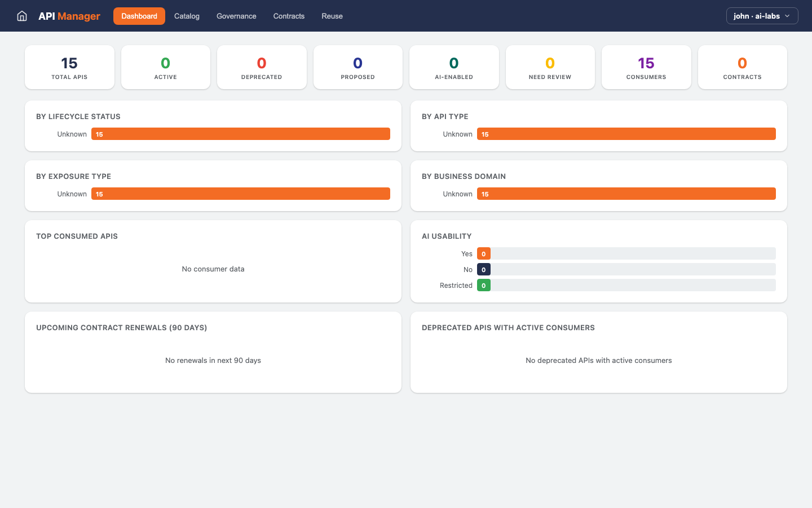Click the Unknown bar under Lifecycle Status
The height and width of the screenshot is (508, 812).
pyautogui.click(x=241, y=134)
